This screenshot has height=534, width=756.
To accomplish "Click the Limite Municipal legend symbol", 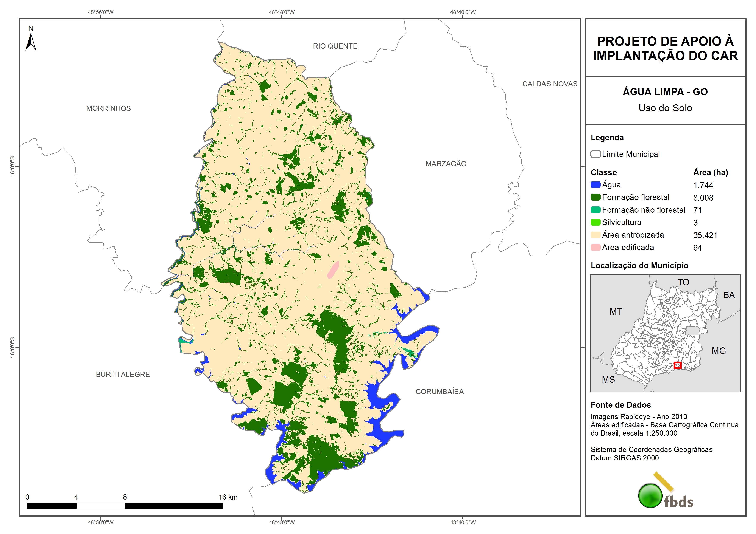I will (x=595, y=154).
